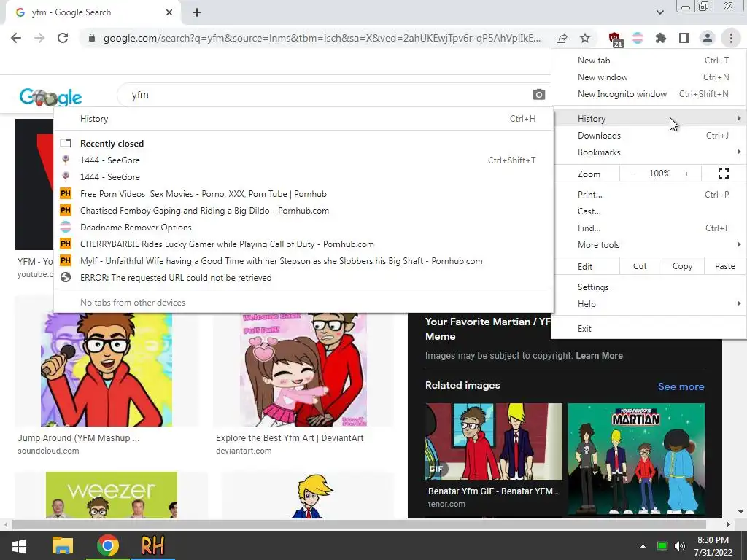747x560 pixels.
Task: Increase zoom with plus button
Action: pyautogui.click(x=686, y=174)
